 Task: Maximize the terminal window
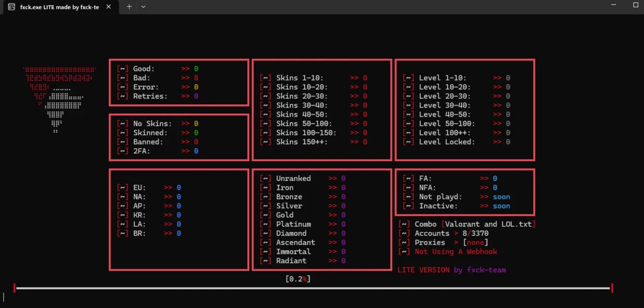coord(635,5)
